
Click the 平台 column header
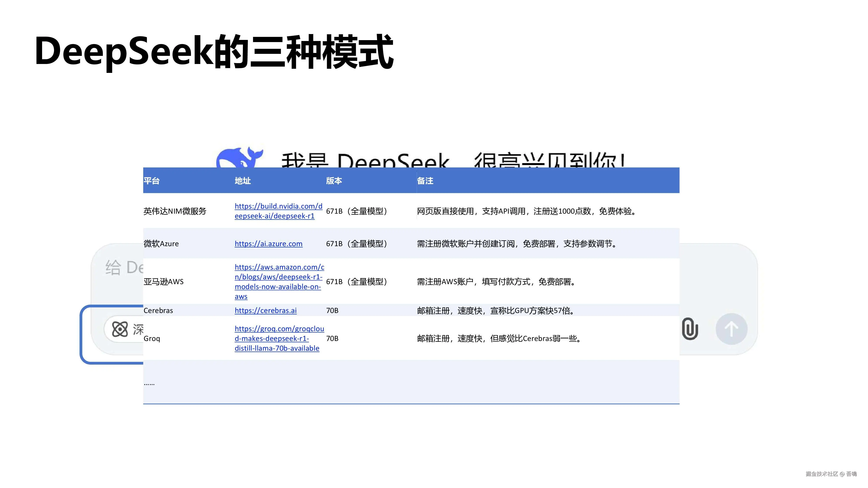pyautogui.click(x=152, y=181)
